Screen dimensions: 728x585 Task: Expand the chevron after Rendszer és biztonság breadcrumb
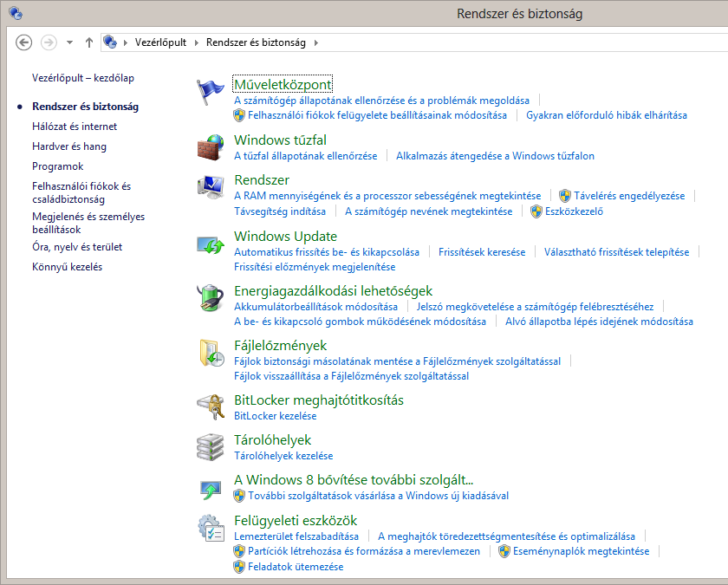tap(316, 42)
